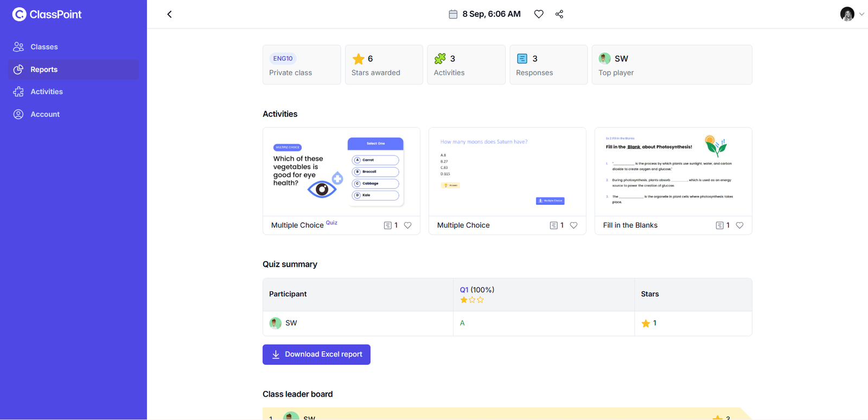Toggle favorite on the Quiz Multiple Choice activity

(x=408, y=225)
